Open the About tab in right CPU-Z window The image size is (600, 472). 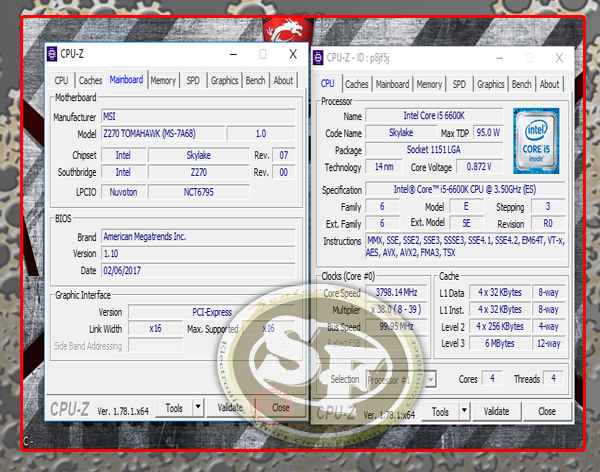[549, 84]
